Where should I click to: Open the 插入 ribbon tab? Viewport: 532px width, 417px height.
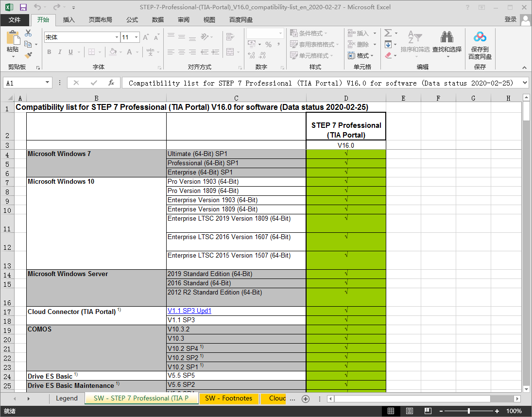tap(69, 20)
